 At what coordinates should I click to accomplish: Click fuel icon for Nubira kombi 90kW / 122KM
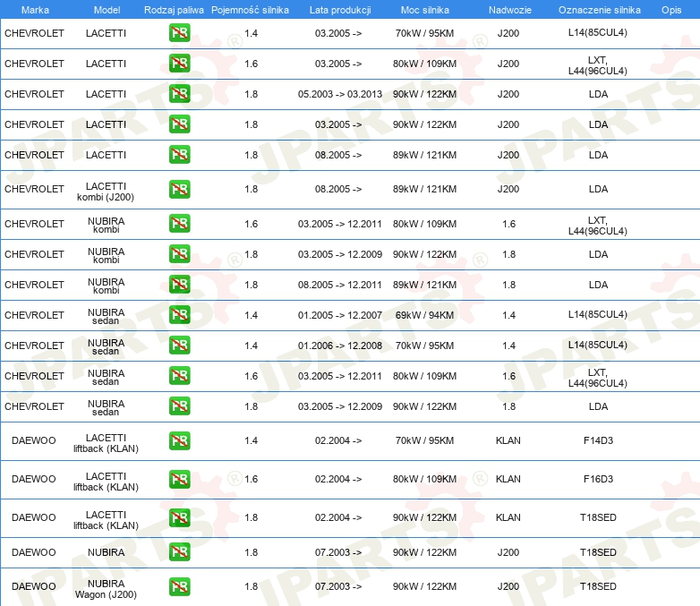pos(179,253)
